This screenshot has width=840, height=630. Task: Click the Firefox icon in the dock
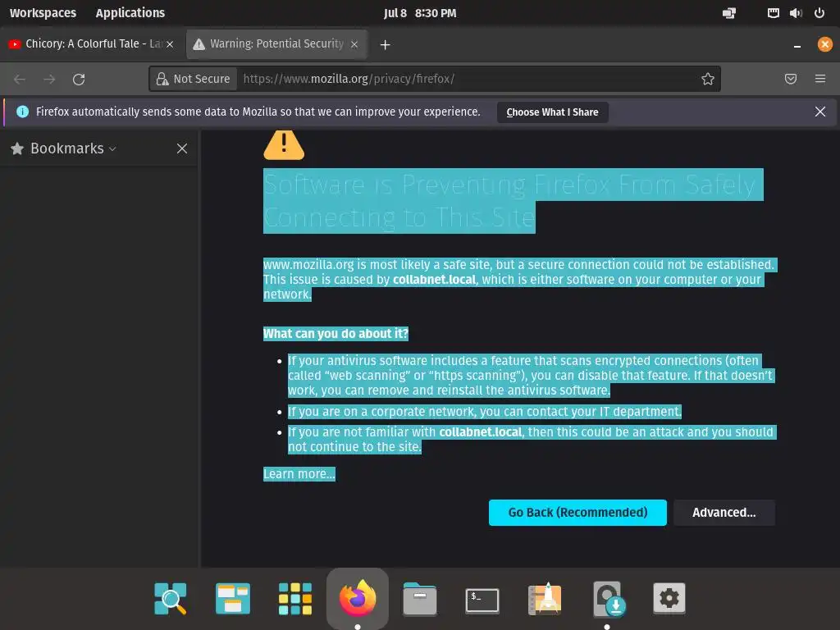pos(358,598)
